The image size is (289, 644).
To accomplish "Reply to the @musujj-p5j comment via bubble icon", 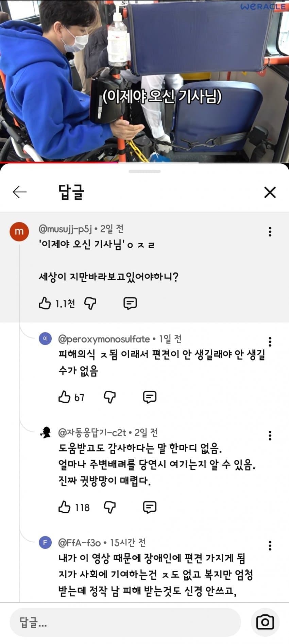I will pos(130,303).
